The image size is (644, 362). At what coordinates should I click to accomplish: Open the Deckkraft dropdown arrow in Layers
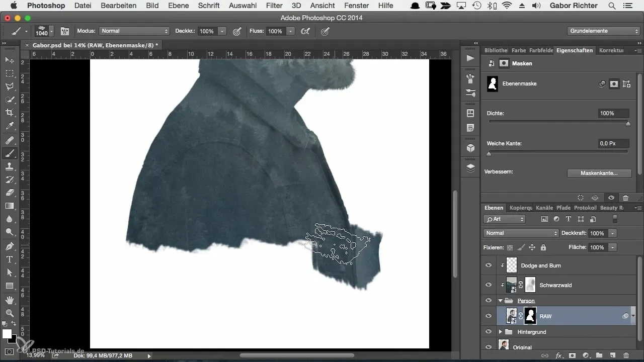(612, 233)
